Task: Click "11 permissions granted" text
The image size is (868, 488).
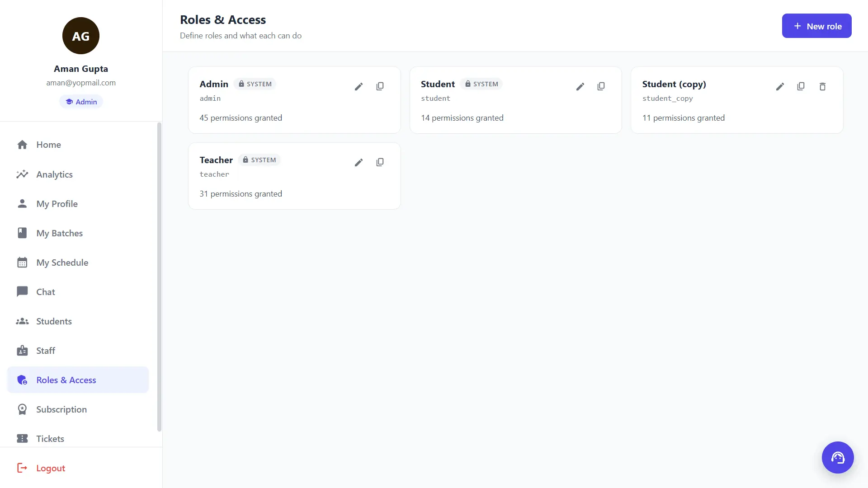Action: pyautogui.click(x=684, y=118)
